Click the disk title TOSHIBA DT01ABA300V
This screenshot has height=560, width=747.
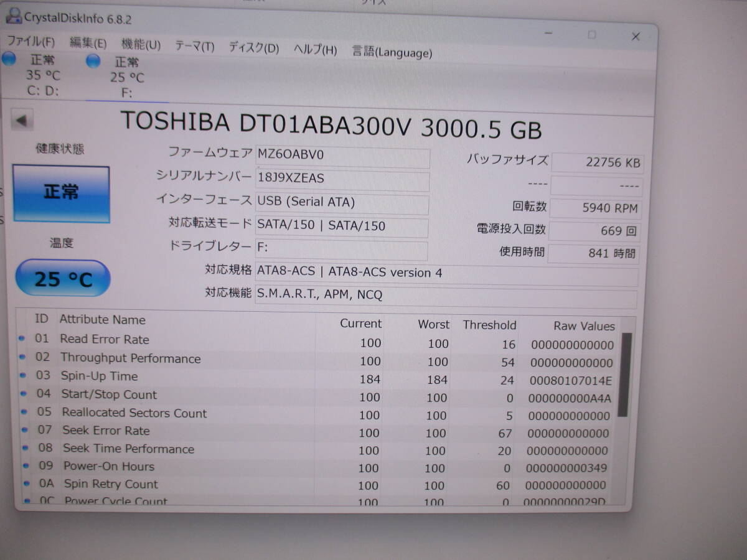coord(266,123)
